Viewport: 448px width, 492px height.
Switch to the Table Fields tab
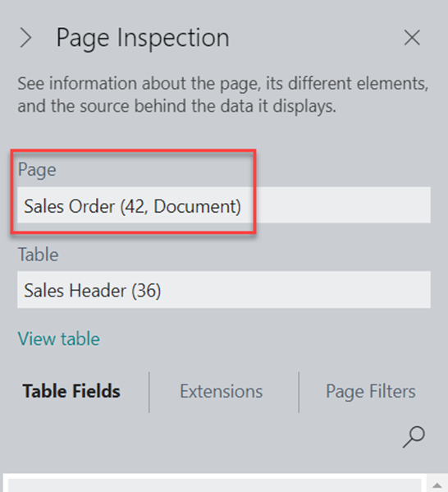[x=71, y=391]
